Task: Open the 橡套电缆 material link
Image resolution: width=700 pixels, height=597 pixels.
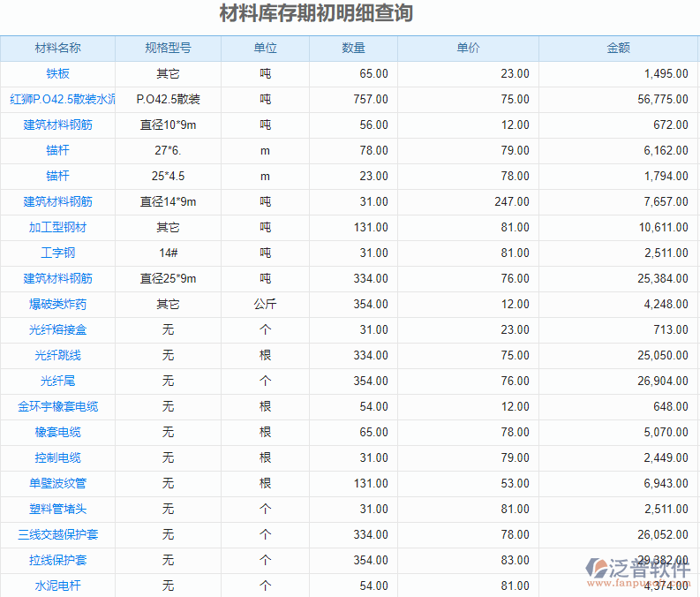Action: click(x=57, y=432)
